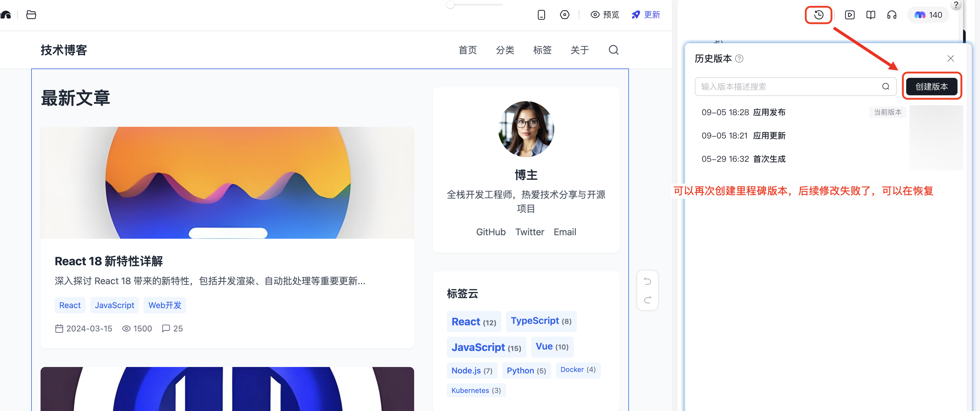This screenshot has width=980, height=411.
Task: Click the app logo icon at top-left
Action: (6, 15)
